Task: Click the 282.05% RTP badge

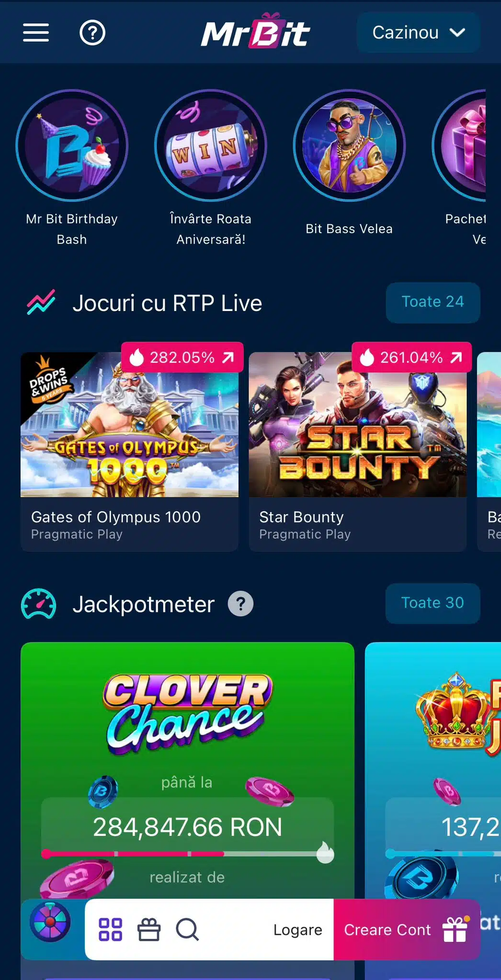Action: tap(182, 357)
